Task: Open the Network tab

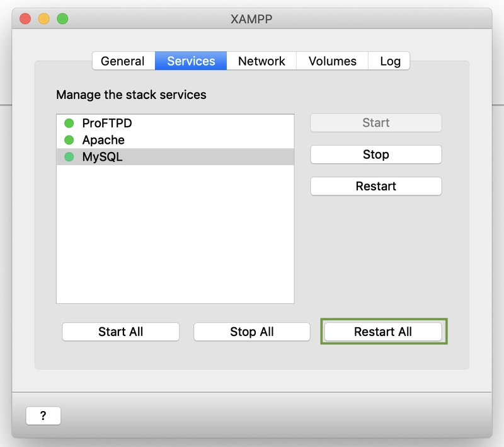Action: point(261,61)
